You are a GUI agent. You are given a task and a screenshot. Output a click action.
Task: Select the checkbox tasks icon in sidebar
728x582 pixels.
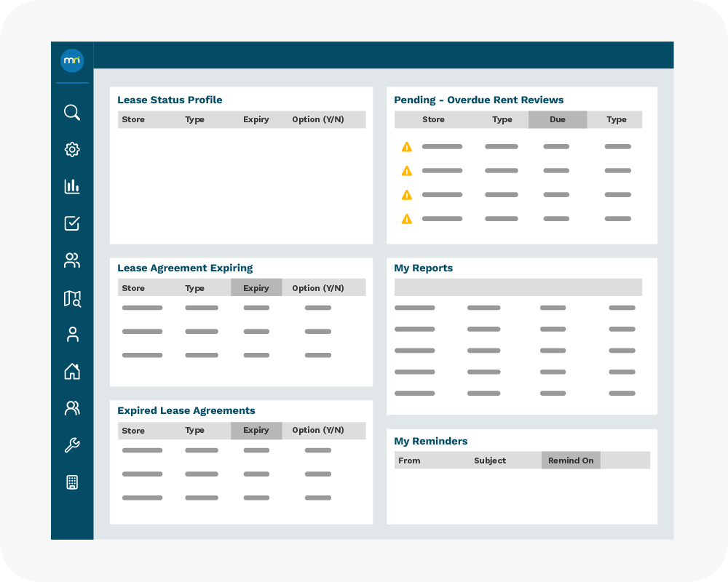(72, 223)
